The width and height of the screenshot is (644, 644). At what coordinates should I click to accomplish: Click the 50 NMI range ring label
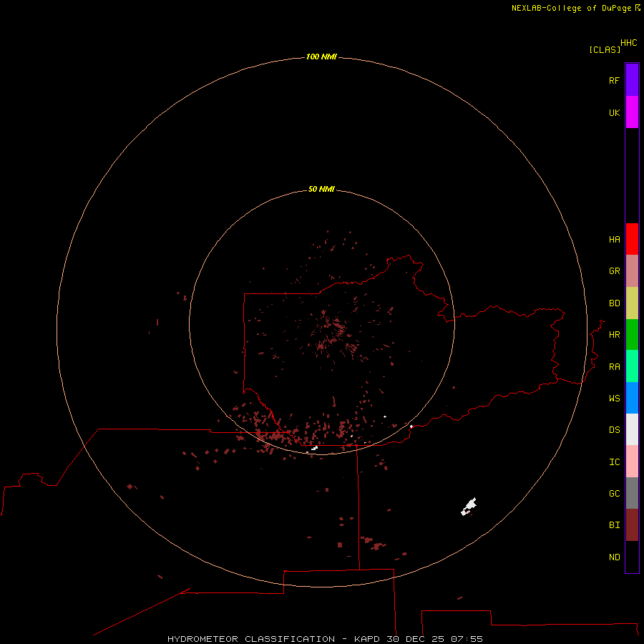[321, 189]
